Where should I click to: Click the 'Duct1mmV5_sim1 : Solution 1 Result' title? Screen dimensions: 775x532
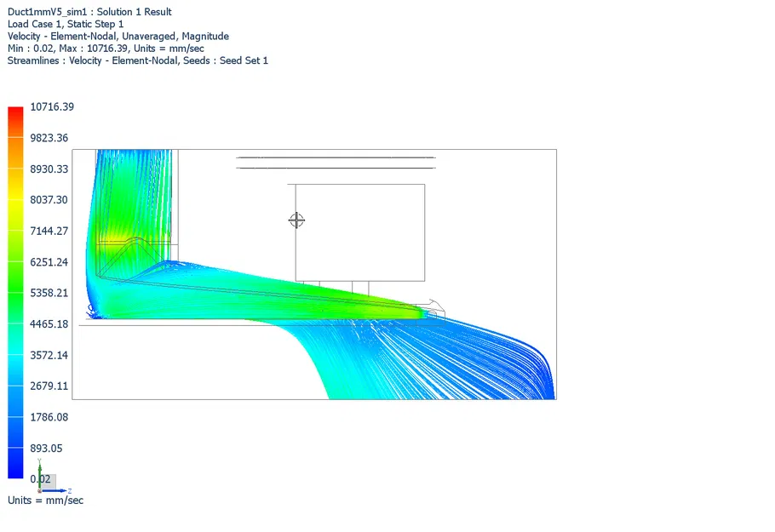pos(89,12)
